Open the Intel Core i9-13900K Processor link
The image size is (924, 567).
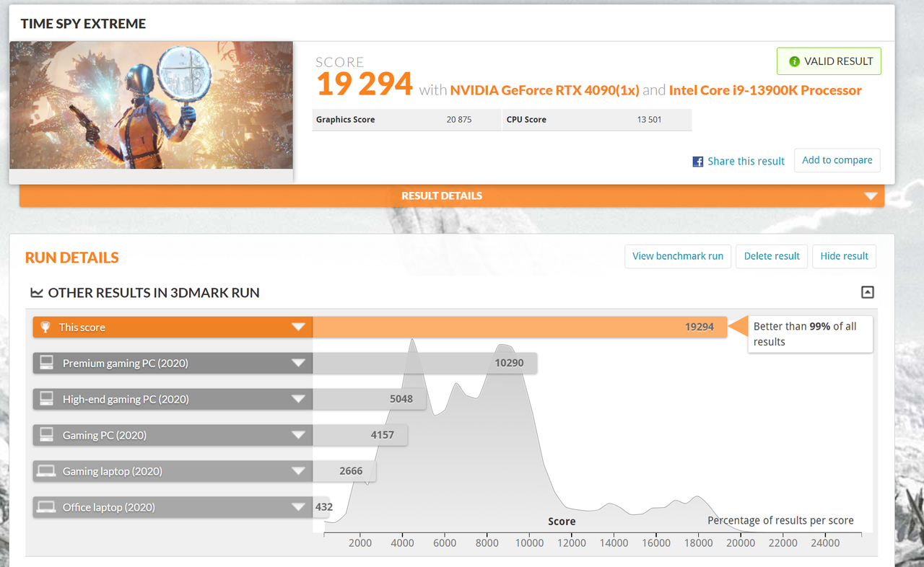765,90
